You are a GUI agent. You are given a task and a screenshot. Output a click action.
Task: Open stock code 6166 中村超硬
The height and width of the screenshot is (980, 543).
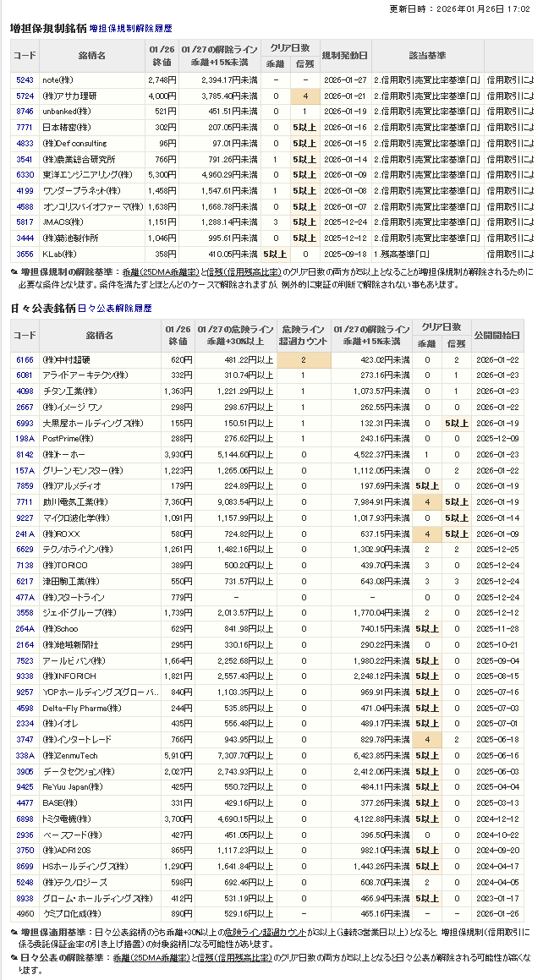25,360
